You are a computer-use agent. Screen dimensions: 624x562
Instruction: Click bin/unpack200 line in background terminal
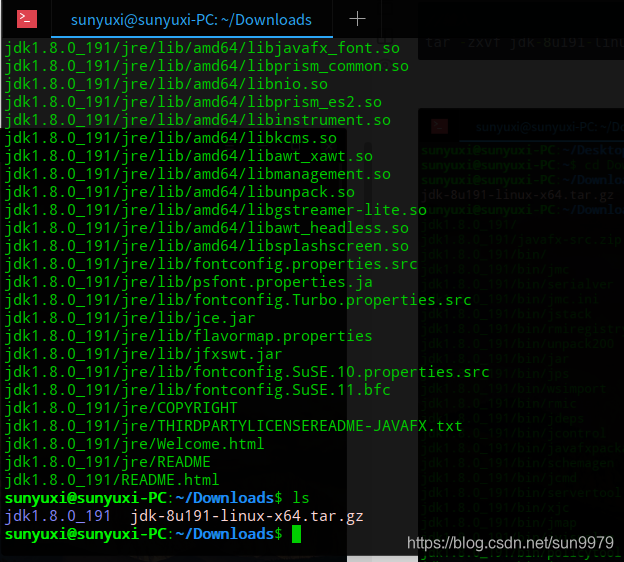click(517, 344)
